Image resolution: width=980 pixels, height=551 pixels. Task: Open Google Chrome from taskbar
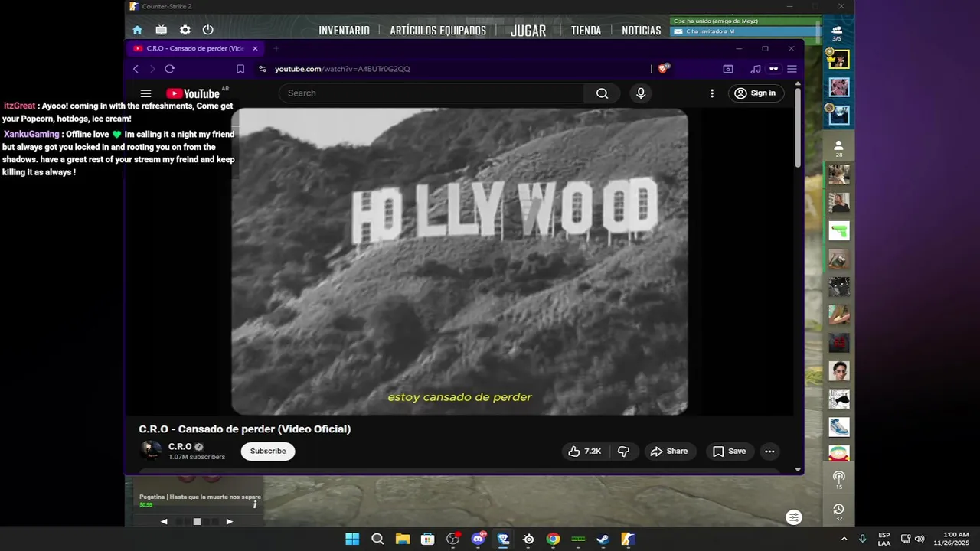click(x=553, y=539)
